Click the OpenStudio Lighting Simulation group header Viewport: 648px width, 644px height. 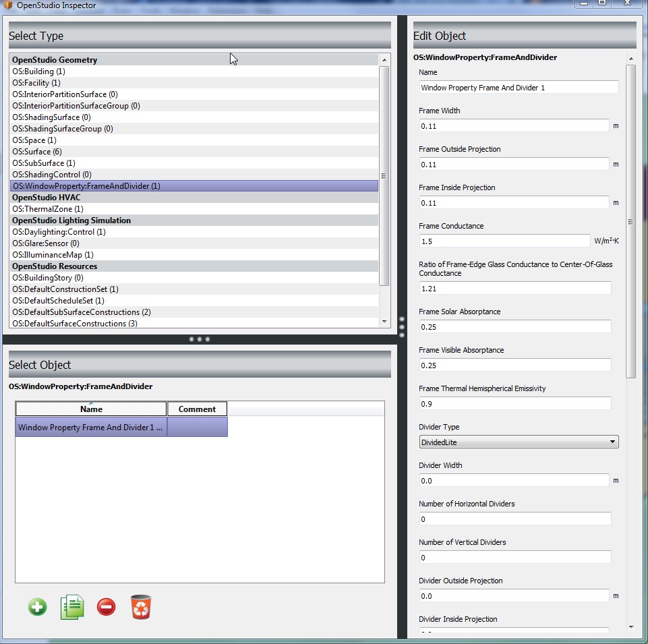[x=194, y=221]
